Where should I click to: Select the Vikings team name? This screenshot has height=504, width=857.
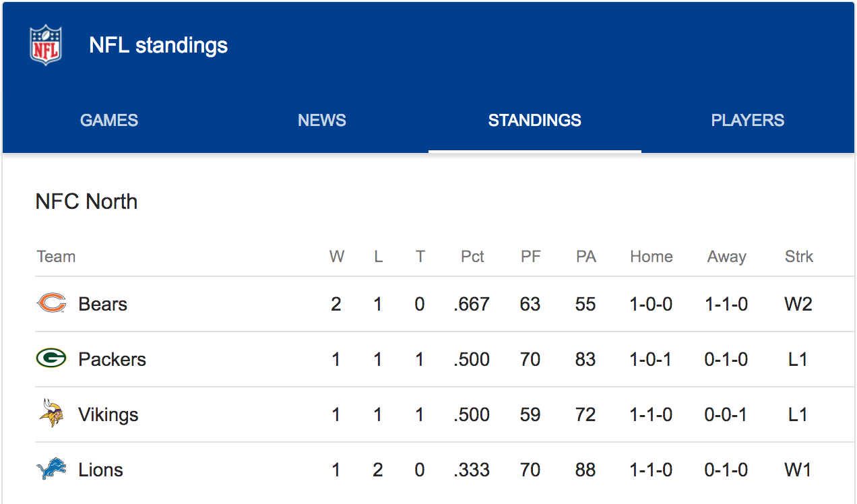pos(108,415)
